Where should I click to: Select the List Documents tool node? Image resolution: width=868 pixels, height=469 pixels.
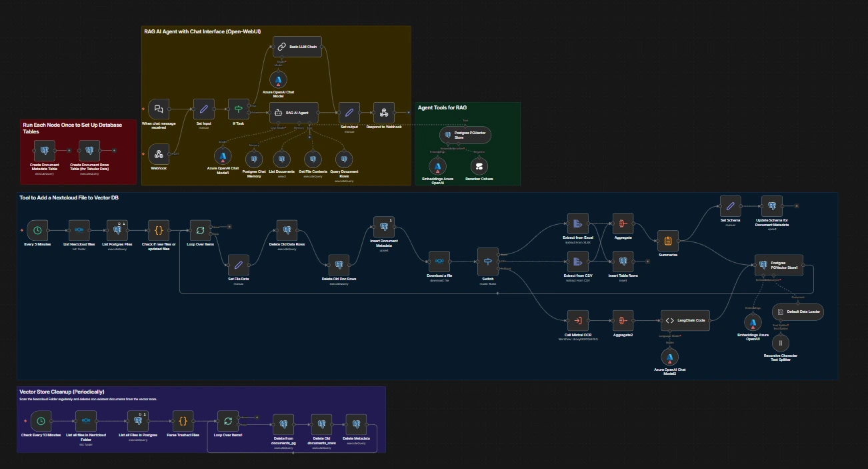281,159
